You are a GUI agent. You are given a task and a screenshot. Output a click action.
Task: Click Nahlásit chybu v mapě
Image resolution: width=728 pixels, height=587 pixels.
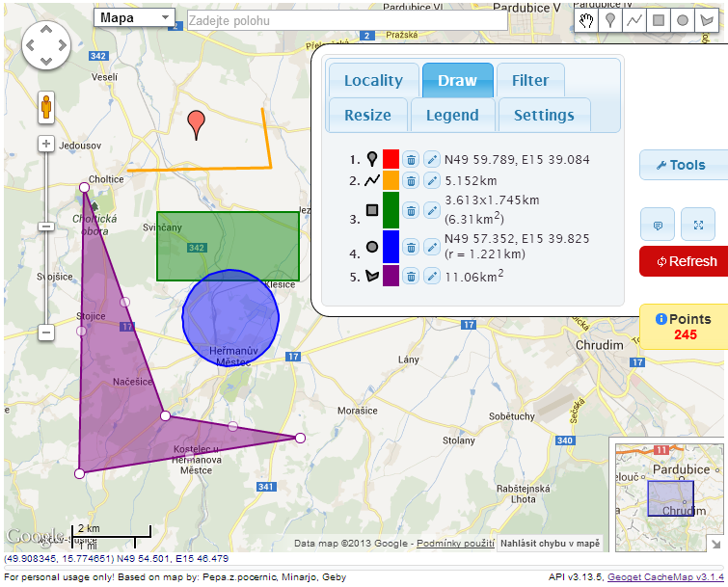pos(551,544)
